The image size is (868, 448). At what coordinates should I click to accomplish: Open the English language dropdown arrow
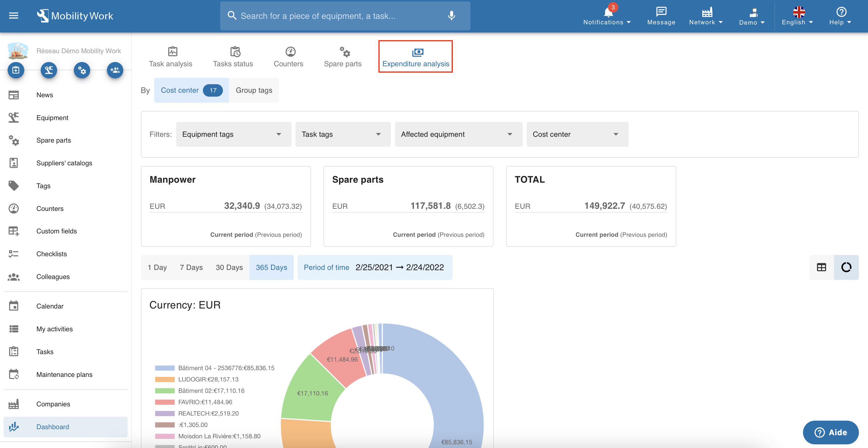coord(811,22)
